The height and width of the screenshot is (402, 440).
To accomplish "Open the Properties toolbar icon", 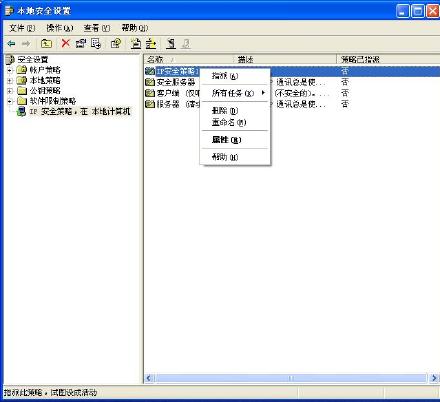I will click(x=81, y=43).
